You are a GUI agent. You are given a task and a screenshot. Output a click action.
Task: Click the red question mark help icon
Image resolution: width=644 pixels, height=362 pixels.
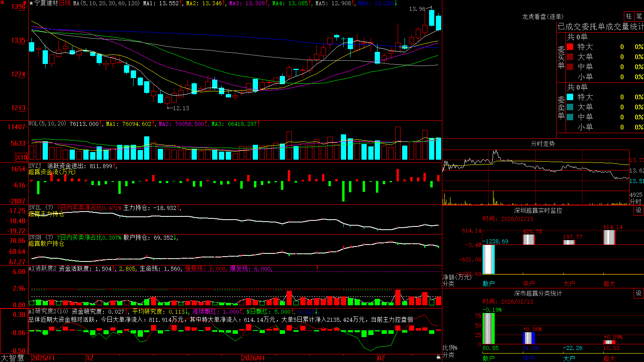tap(25, 3)
